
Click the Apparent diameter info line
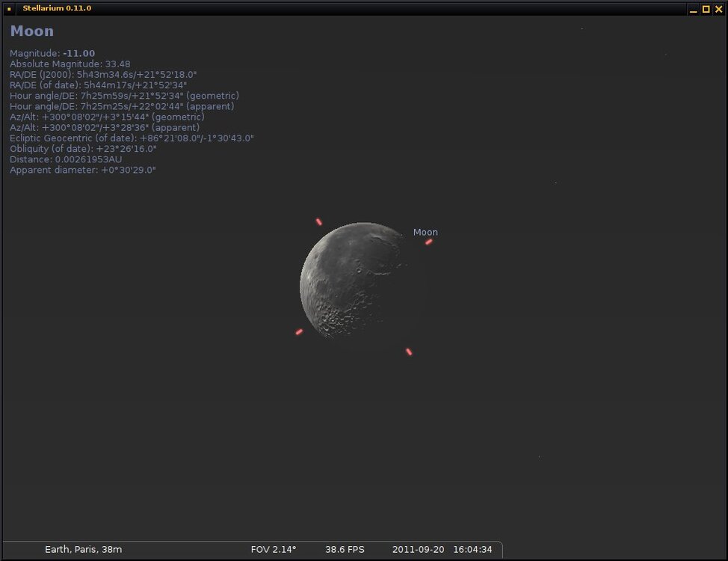pyautogui.click(x=82, y=171)
